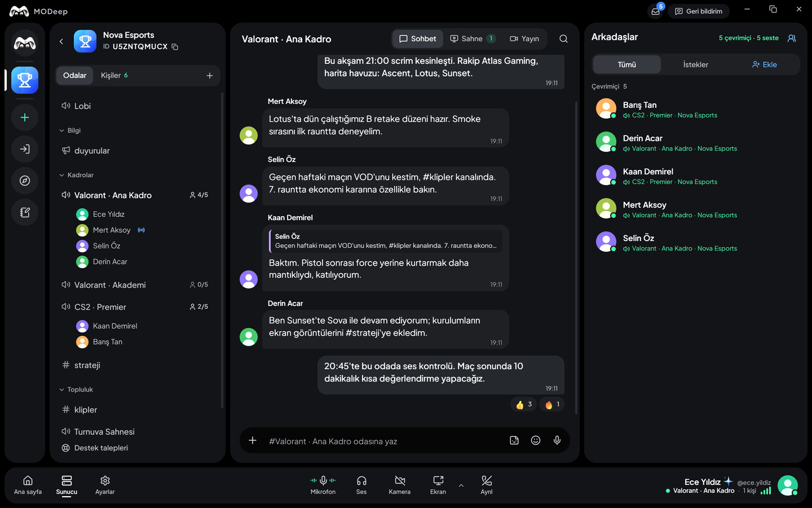The image size is (812, 508).
Task: Open the sticker picker in message bar
Action: click(514, 441)
